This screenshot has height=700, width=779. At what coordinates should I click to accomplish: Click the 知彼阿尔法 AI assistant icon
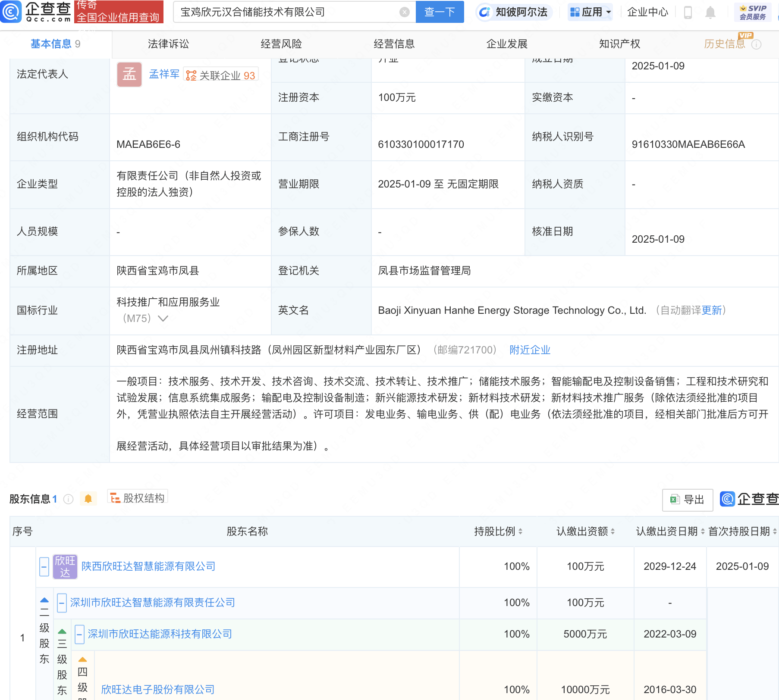click(484, 12)
